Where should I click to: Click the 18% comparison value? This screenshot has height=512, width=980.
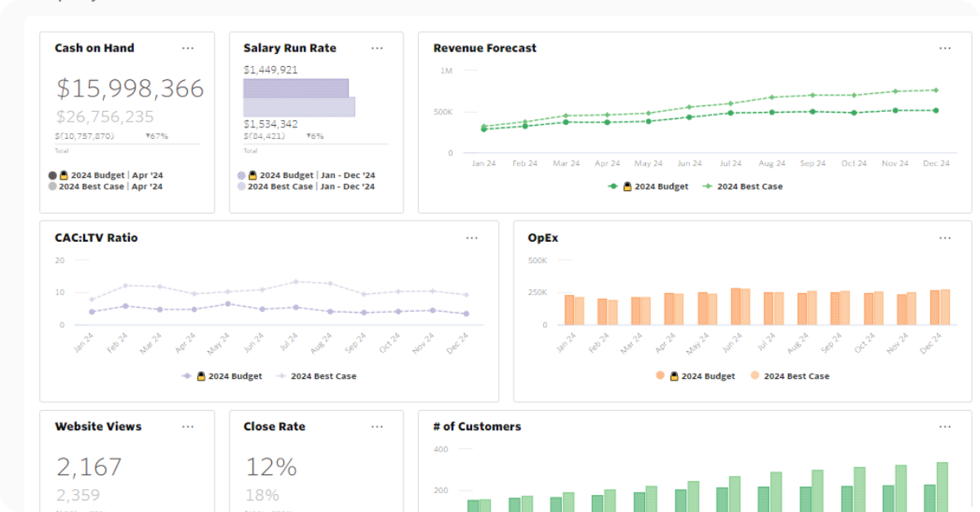(262, 495)
